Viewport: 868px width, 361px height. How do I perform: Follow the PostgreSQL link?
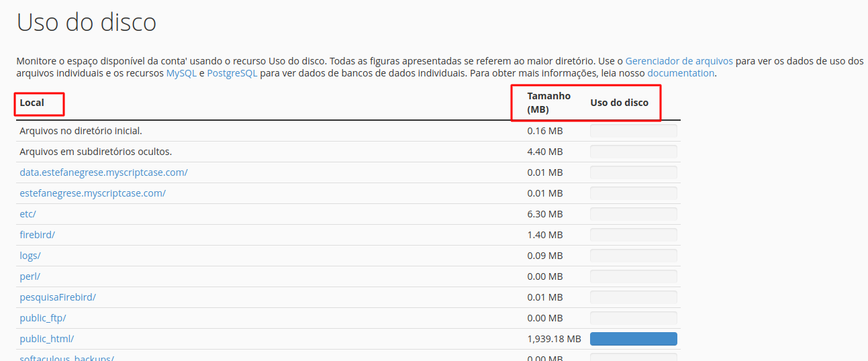click(x=232, y=73)
